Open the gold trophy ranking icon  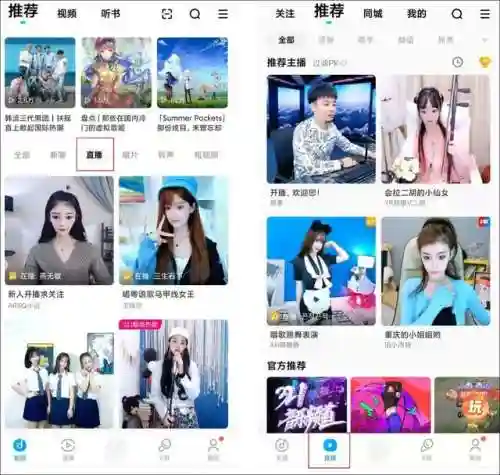(485, 62)
